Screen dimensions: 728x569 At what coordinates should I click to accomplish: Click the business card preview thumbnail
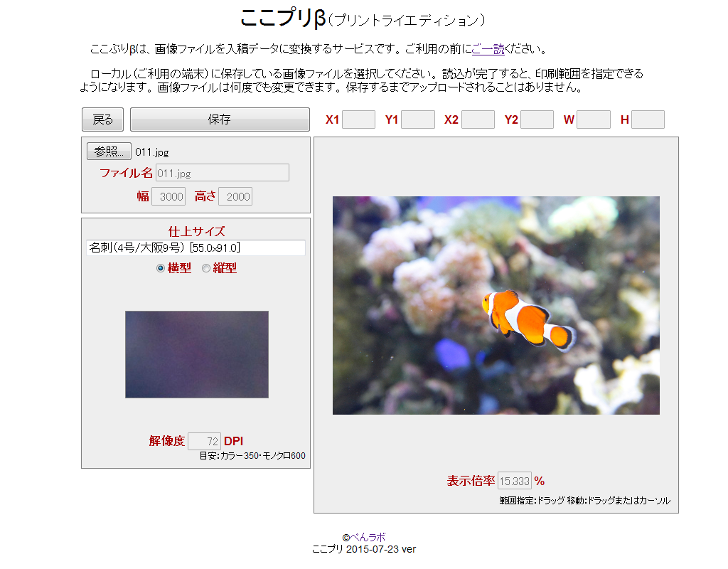(197, 354)
